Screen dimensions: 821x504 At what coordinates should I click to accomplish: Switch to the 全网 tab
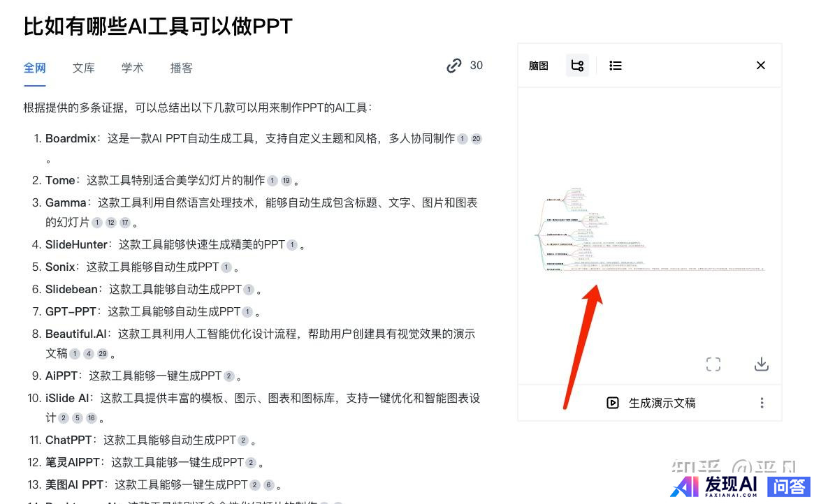(x=34, y=68)
